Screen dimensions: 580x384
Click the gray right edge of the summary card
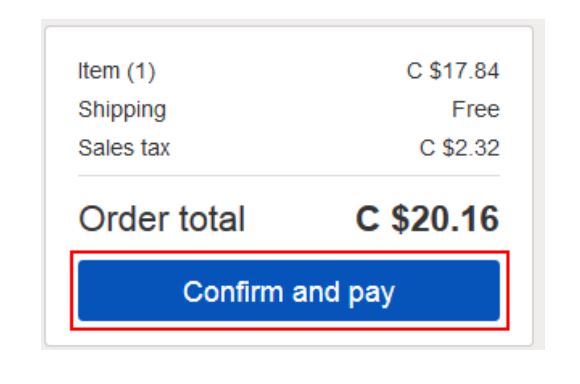pyautogui.click(x=539, y=184)
